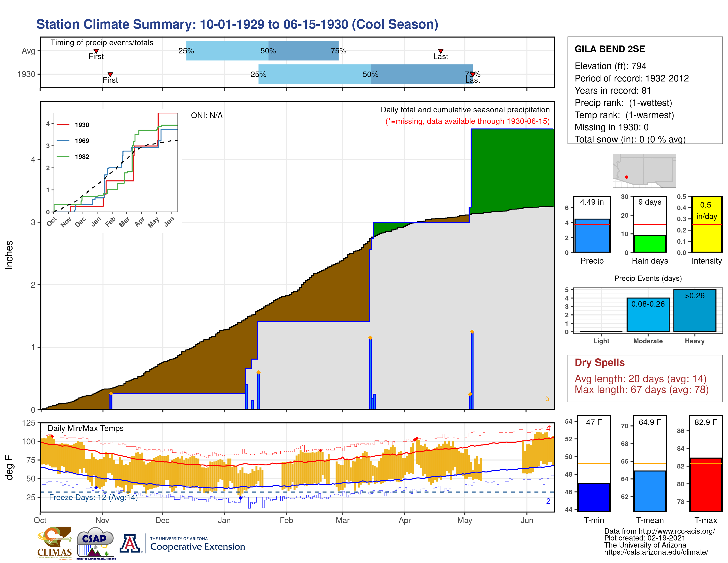728x563 pixels.
Task: Click the Period of record: 1932-2012 text
Action: [632, 78]
